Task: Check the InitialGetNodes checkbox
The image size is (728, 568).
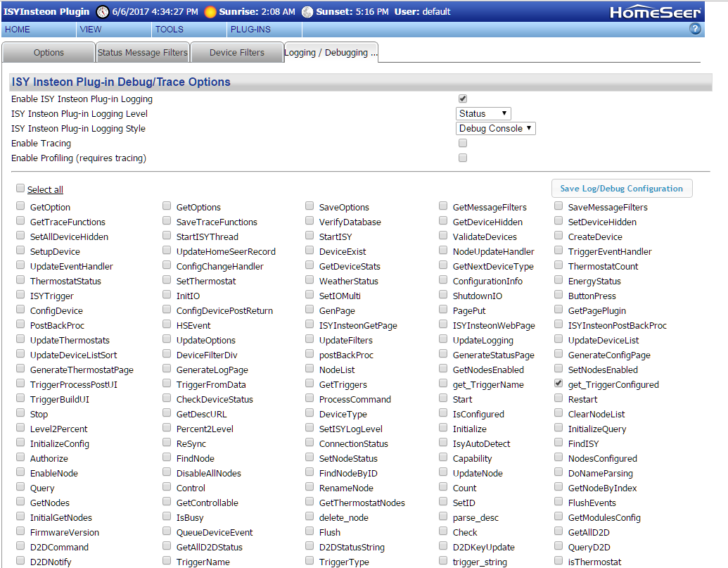Action: pyautogui.click(x=20, y=517)
